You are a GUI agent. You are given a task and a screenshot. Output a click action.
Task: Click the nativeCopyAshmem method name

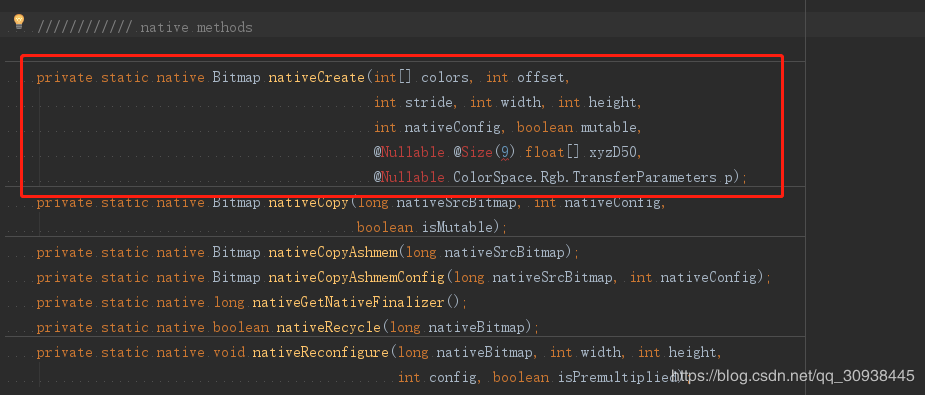333,252
